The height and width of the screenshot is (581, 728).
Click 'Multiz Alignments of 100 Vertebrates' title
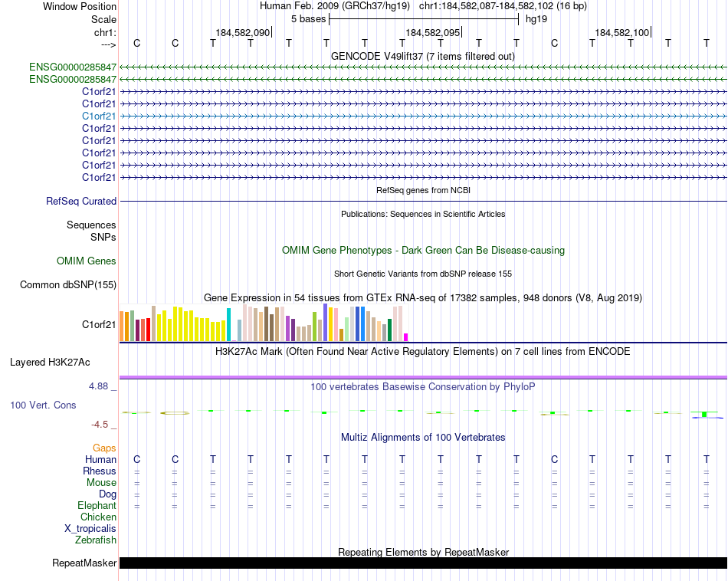coord(423,438)
